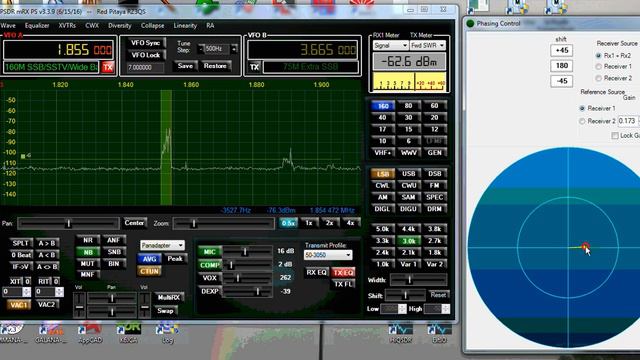Set zoom to 2x
The image size is (640, 360).
pos(329,223)
